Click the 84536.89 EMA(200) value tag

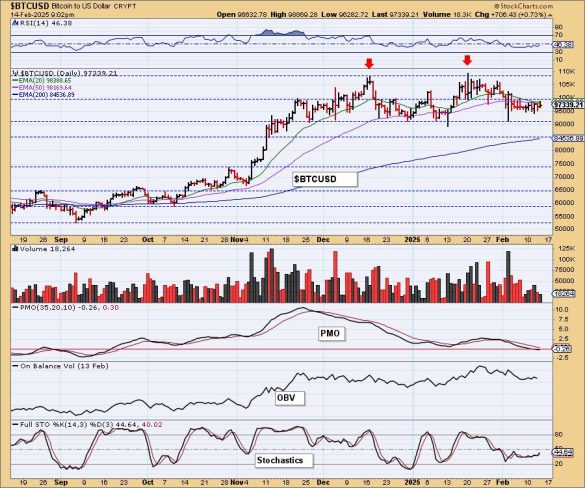pyautogui.click(x=568, y=138)
